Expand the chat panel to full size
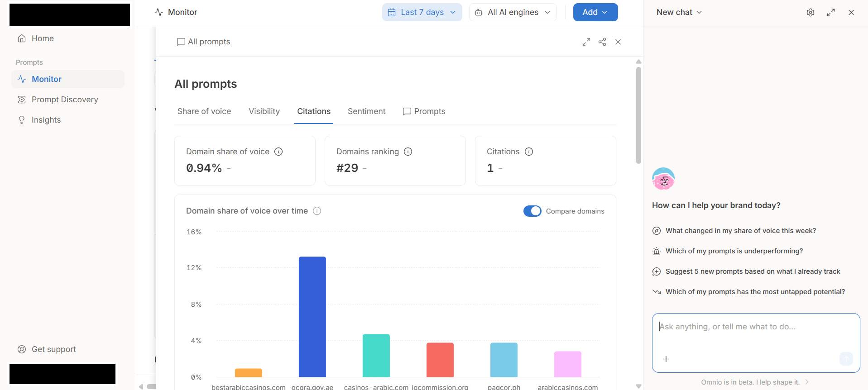Screen dimensions: 868x390 point(831,13)
